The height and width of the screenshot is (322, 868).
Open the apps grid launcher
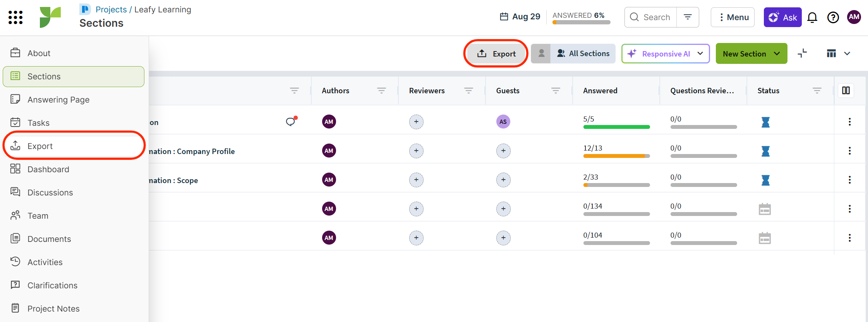(x=15, y=17)
